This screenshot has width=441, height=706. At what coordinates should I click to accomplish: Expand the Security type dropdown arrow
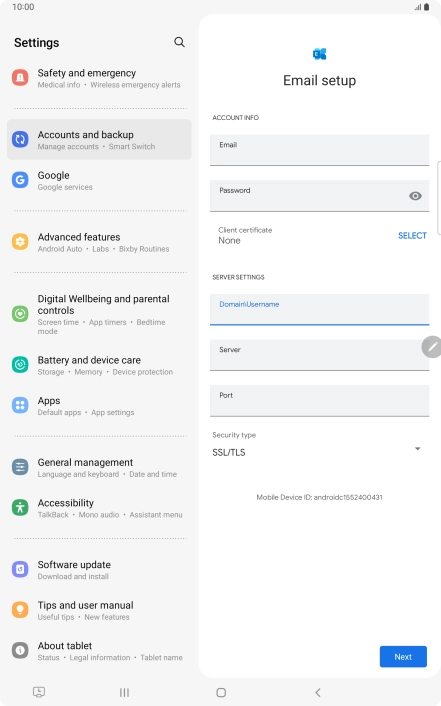418,448
